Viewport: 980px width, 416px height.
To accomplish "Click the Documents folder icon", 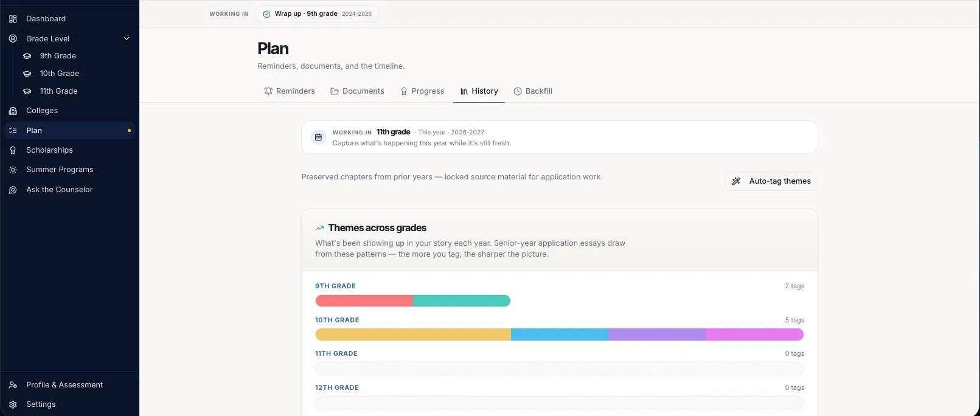I will point(335,91).
